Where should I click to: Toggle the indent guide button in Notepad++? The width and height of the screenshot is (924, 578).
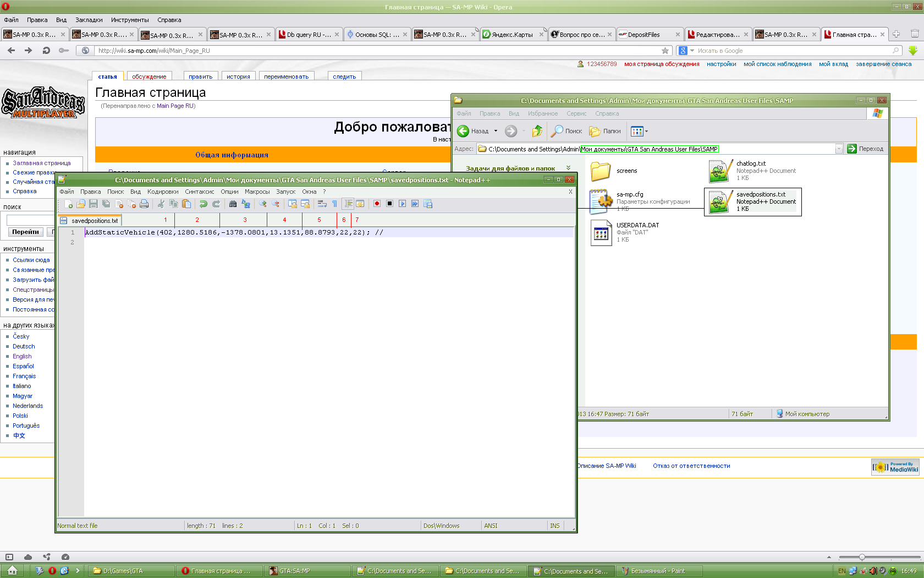point(348,204)
